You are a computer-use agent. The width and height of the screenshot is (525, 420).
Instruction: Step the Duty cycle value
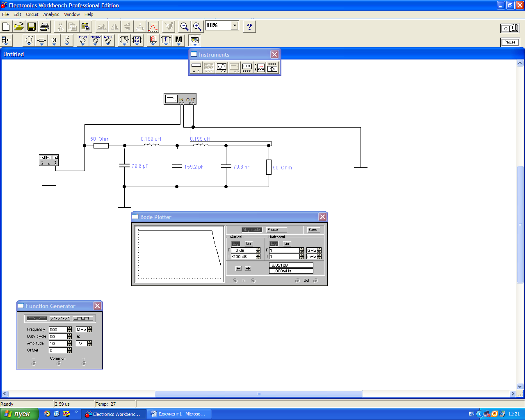[70, 336]
